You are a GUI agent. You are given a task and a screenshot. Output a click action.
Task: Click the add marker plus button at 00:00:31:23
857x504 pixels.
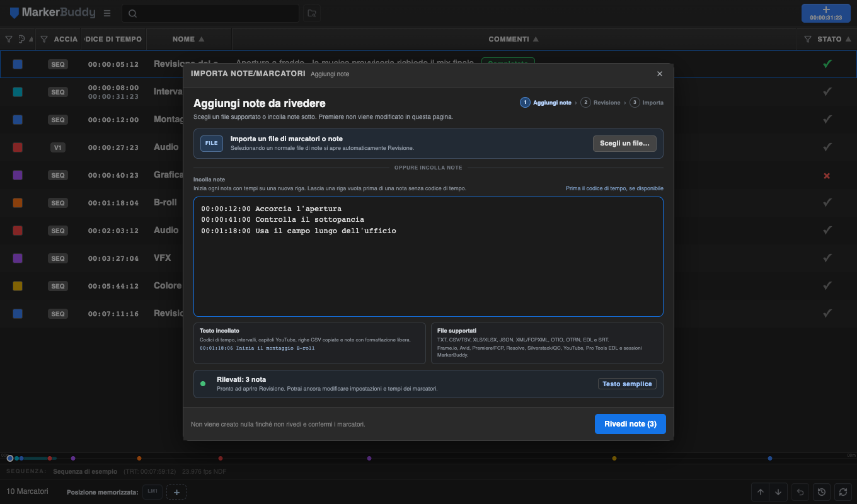[x=826, y=13]
